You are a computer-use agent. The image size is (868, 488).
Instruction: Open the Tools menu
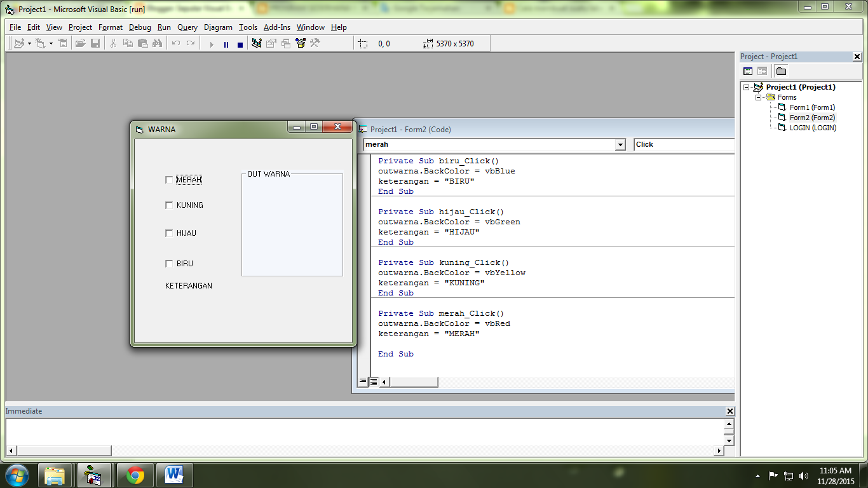click(248, 27)
